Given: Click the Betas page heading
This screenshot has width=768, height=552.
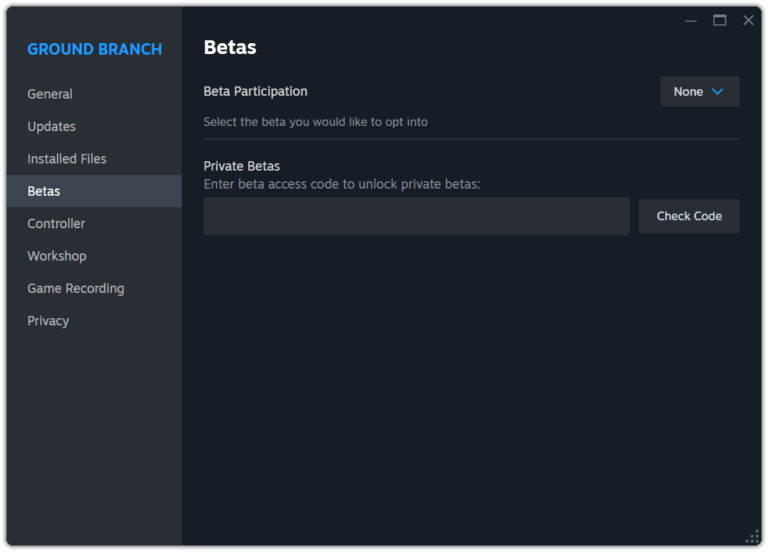Looking at the screenshot, I should click(x=230, y=47).
